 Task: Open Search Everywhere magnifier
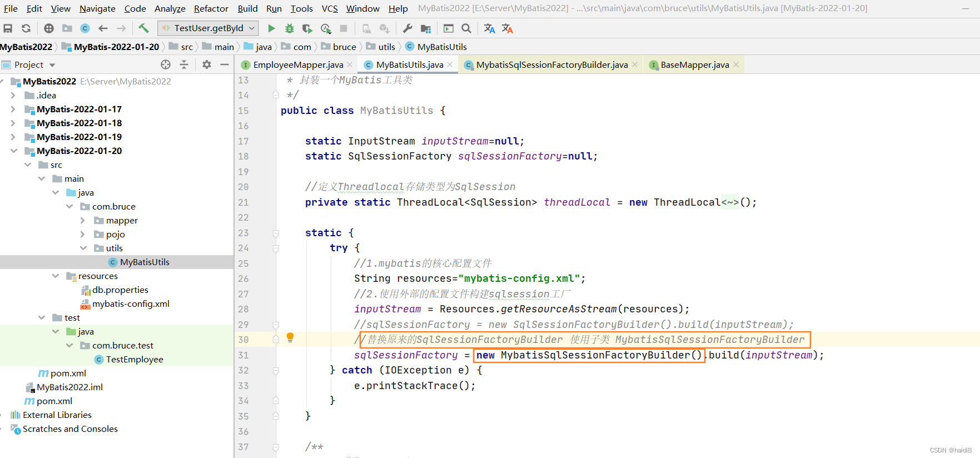(466, 28)
